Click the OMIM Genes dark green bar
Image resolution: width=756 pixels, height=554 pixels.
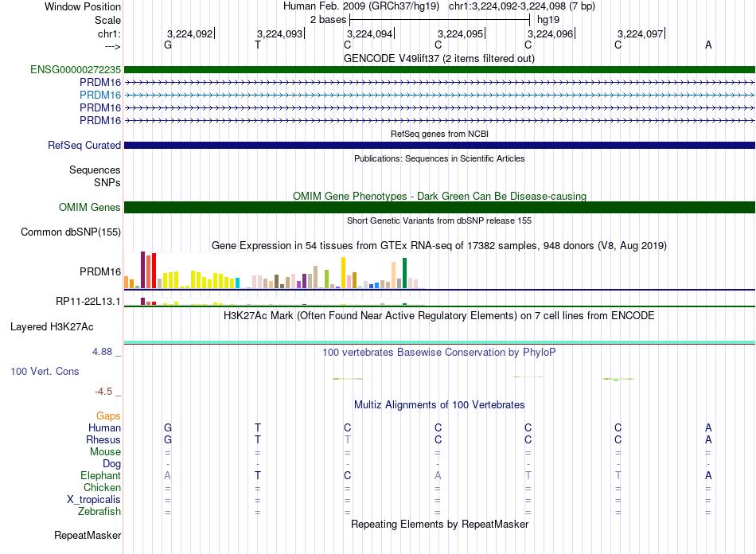pyautogui.click(x=439, y=207)
